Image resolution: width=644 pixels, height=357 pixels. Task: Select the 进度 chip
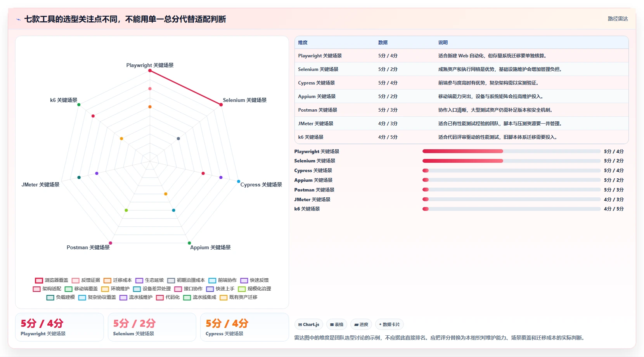pos(361,325)
